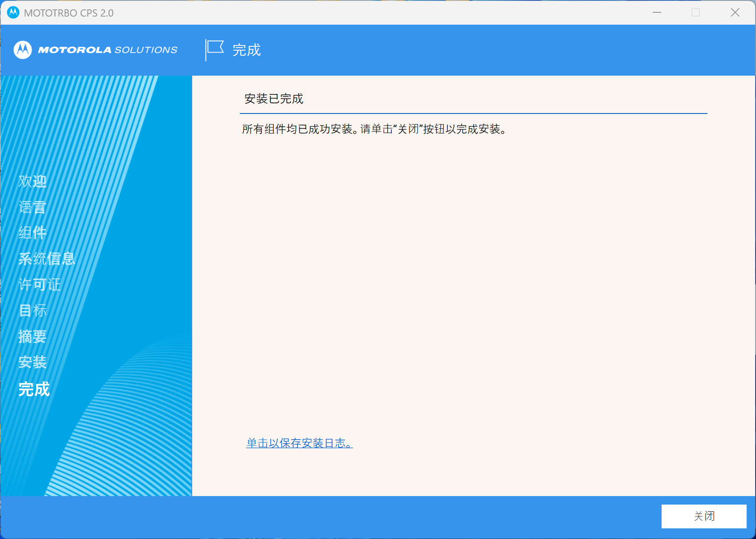The width and height of the screenshot is (756, 539).
Task: Close the window using the X icon
Action: pyautogui.click(x=735, y=13)
